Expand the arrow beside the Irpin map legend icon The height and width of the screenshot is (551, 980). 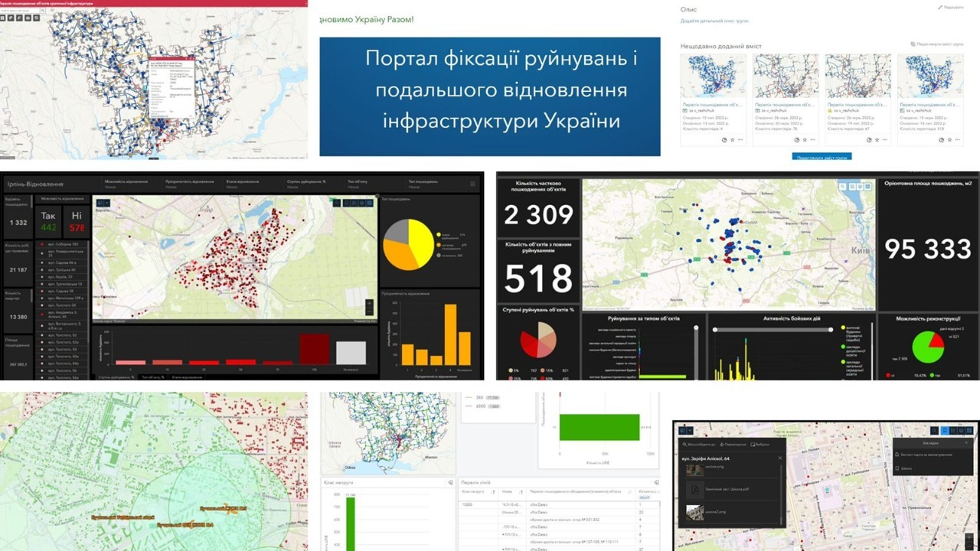pos(108,203)
